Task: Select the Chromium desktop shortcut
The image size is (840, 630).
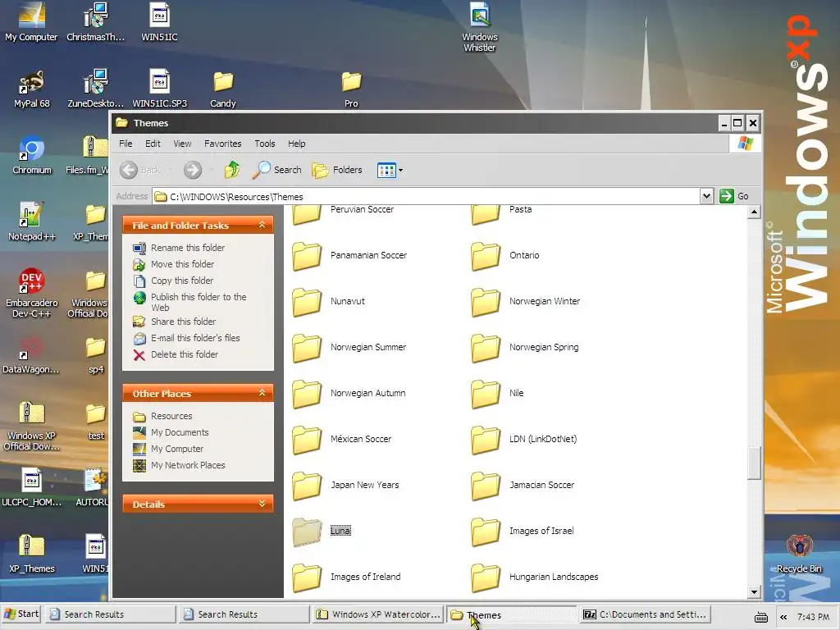Action: (32, 155)
